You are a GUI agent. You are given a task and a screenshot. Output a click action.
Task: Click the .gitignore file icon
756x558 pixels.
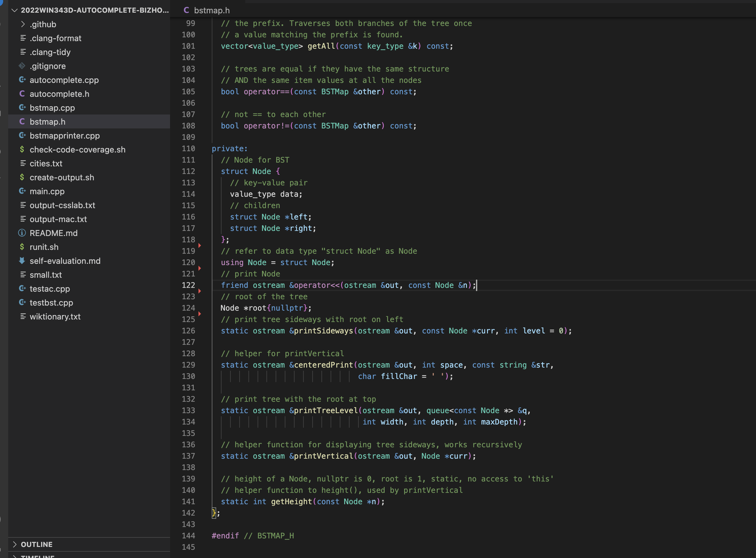[x=22, y=66]
